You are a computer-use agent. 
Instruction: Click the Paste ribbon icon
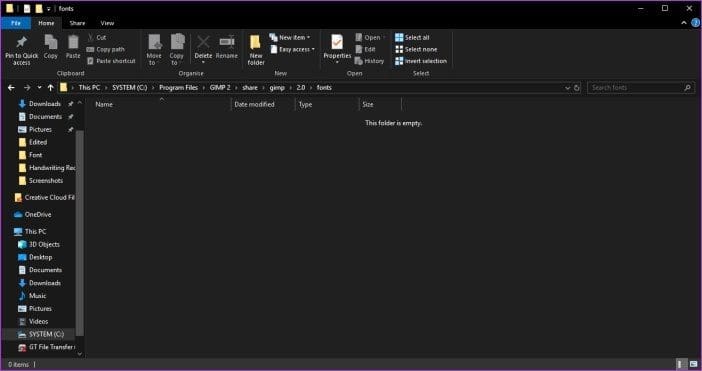click(x=73, y=43)
